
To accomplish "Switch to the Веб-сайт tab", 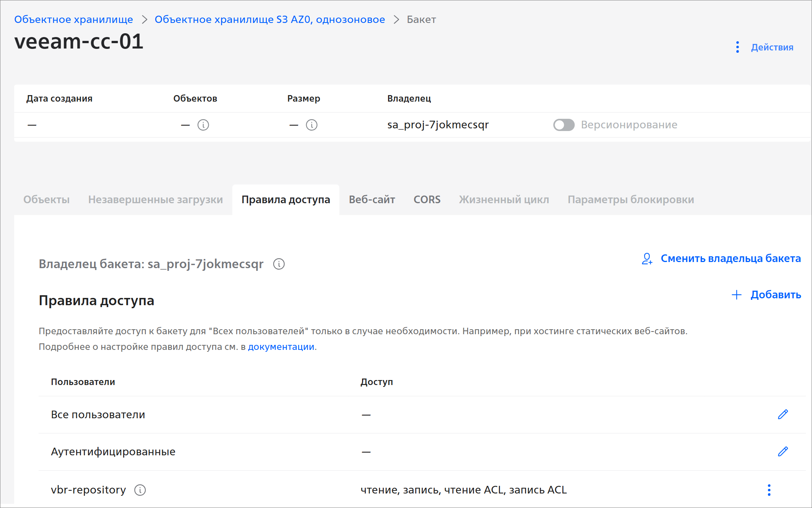I will 372,200.
